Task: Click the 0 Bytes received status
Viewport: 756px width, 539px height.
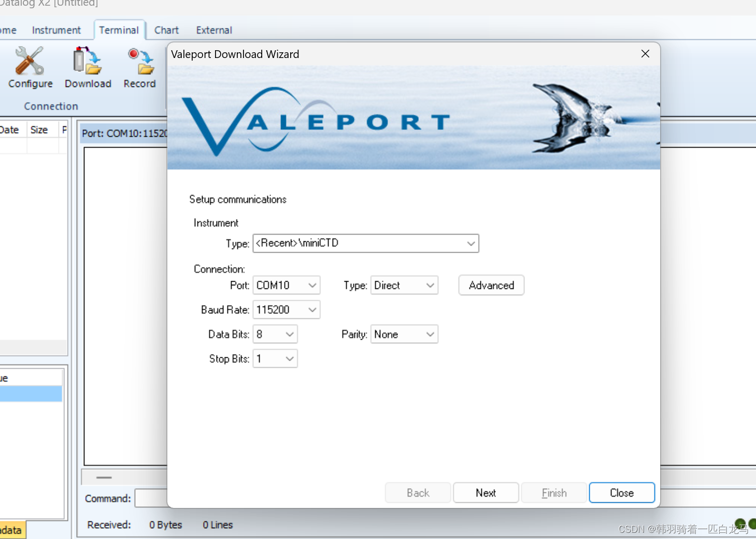Action: click(x=165, y=525)
